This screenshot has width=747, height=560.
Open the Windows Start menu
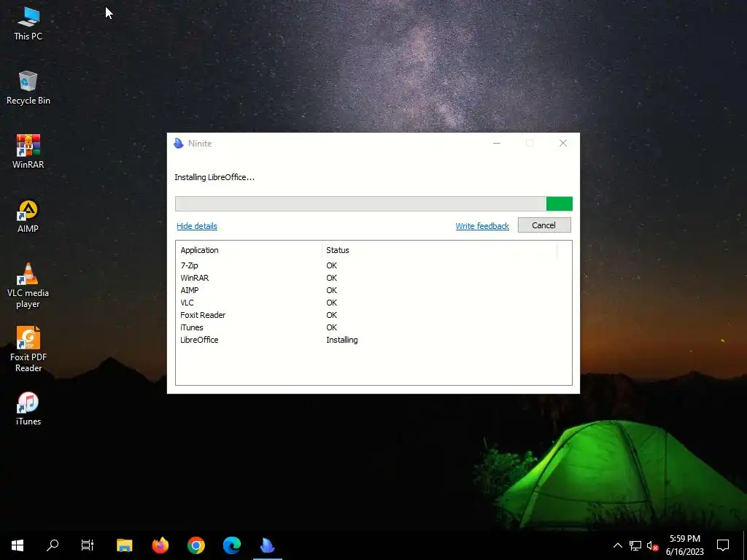pyautogui.click(x=18, y=545)
